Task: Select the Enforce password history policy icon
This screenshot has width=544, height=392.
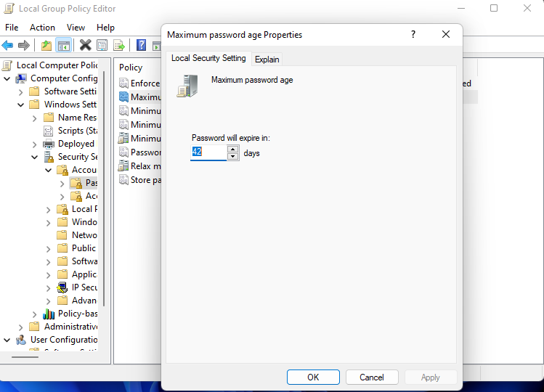Action: 124,83
